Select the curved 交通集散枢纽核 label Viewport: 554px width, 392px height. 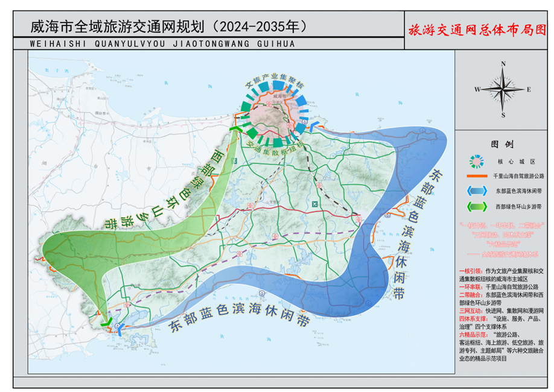pos(276,149)
